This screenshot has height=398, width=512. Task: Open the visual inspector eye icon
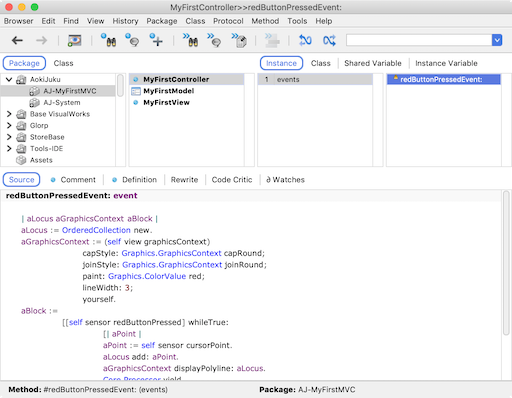(x=74, y=41)
